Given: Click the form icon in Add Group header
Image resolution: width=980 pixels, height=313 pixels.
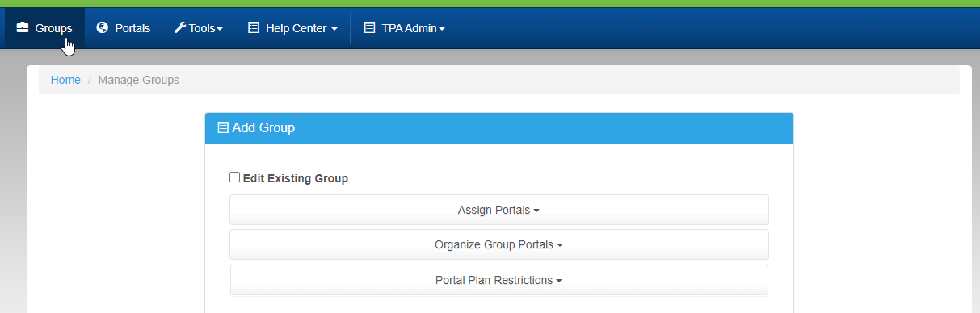Looking at the screenshot, I should pos(223,127).
